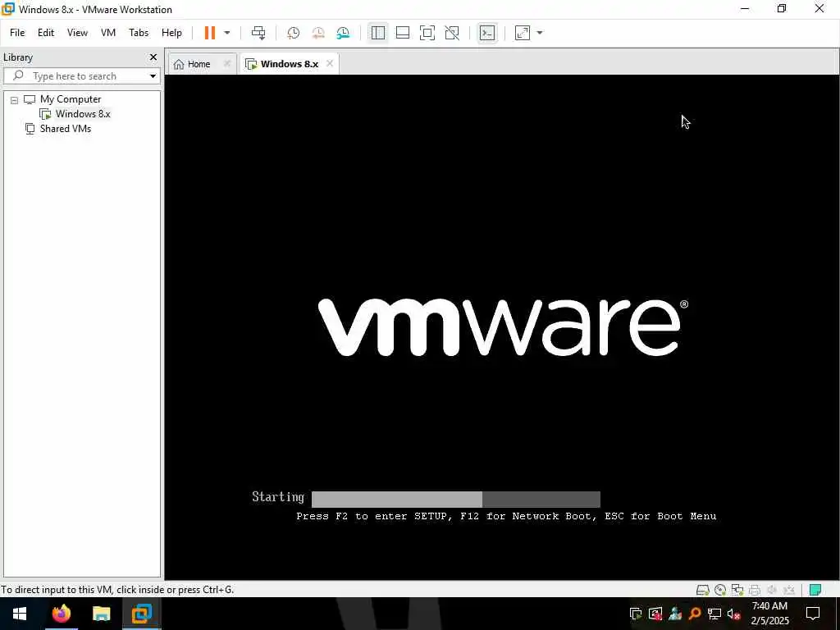Screen dimensions: 840x630
Task: Click the VMware Workstation taskbar icon
Action: tap(141, 614)
